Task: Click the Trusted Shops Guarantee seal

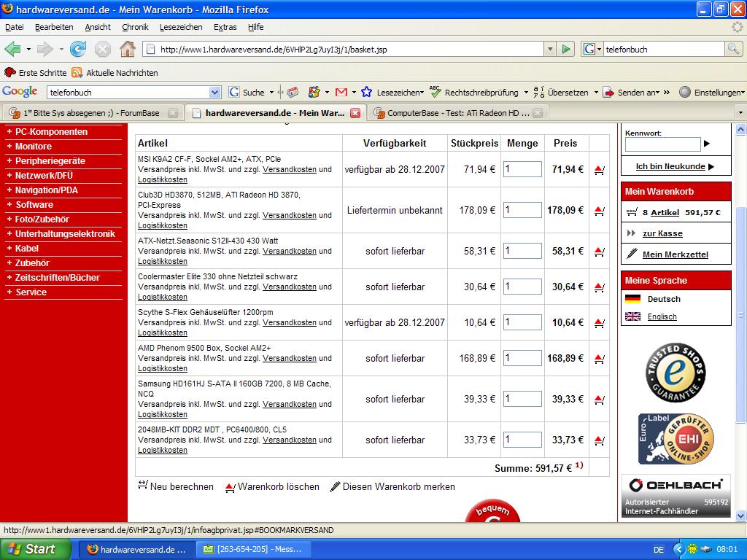Action: 675,373
